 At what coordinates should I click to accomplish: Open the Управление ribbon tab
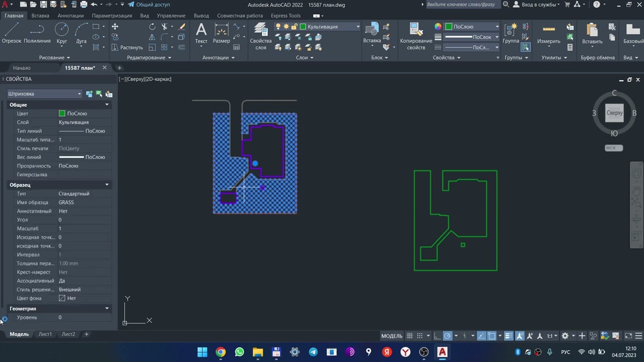tap(171, 16)
